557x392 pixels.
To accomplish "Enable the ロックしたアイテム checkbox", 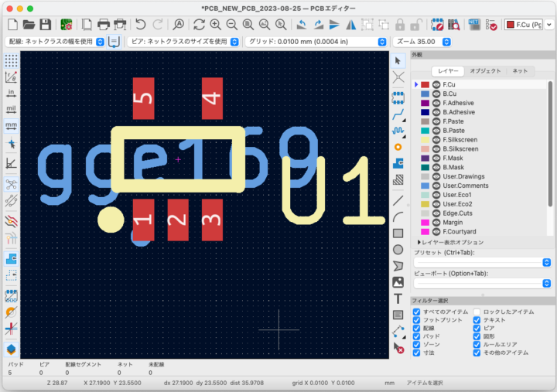I will click(x=477, y=312).
